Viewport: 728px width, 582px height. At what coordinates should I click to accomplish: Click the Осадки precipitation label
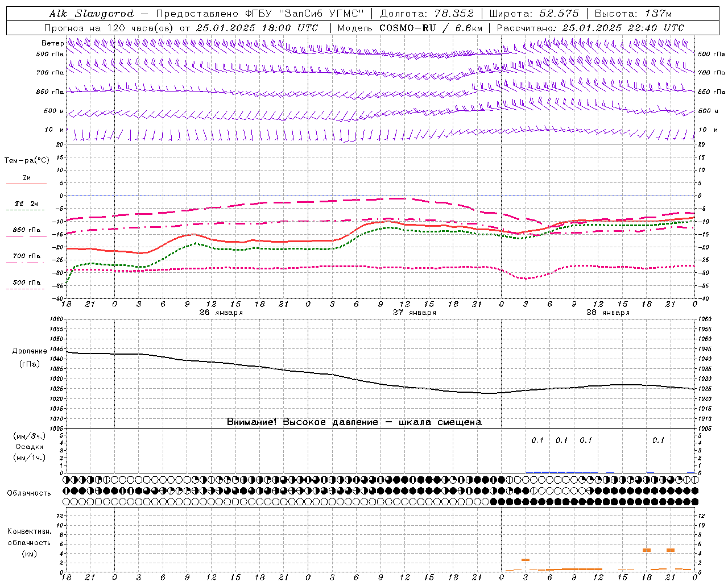[x=30, y=447]
